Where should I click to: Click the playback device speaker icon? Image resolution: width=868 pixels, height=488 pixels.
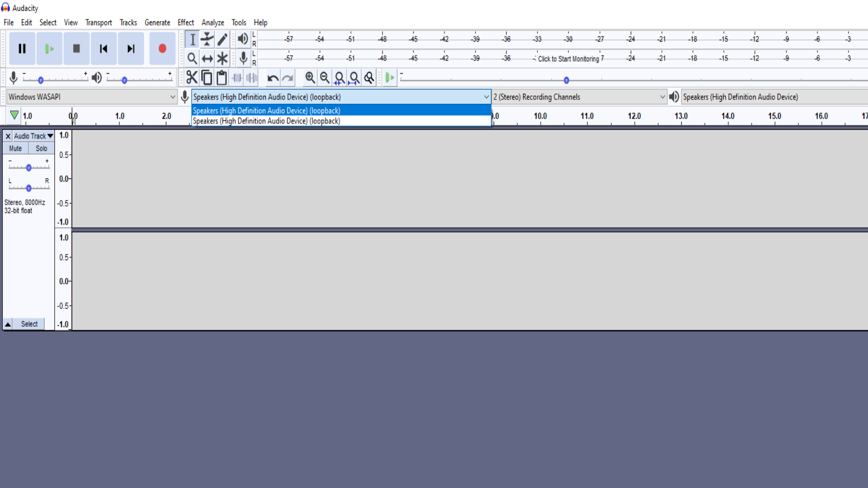point(674,97)
